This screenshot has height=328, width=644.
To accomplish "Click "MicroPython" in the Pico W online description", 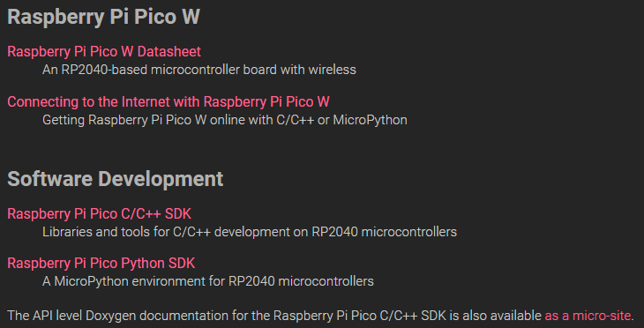I will pos(370,120).
